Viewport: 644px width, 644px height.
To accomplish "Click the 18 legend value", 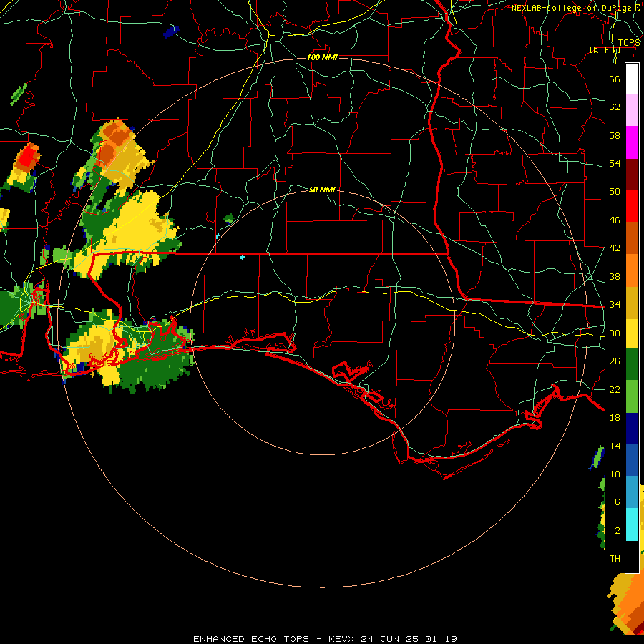I will click(x=615, y=417).
